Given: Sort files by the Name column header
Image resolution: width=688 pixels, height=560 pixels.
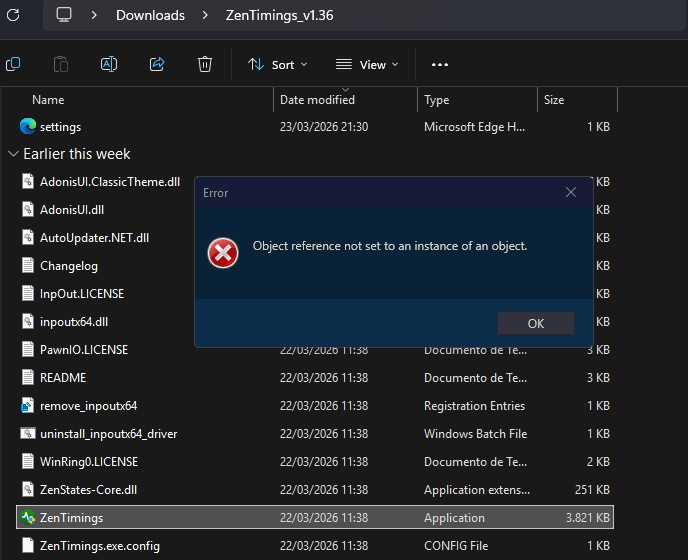Looking at the screenshot, I should tap(48, 100).
